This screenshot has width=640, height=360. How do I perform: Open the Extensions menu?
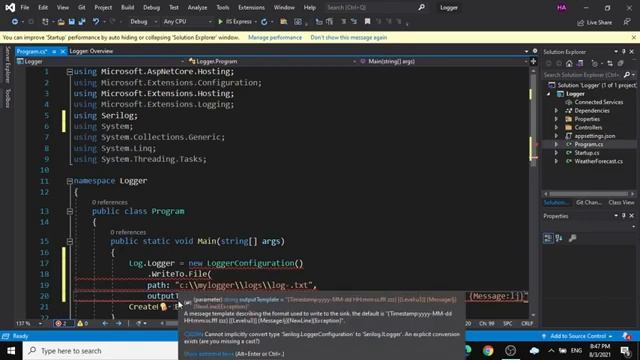point(251,7)
